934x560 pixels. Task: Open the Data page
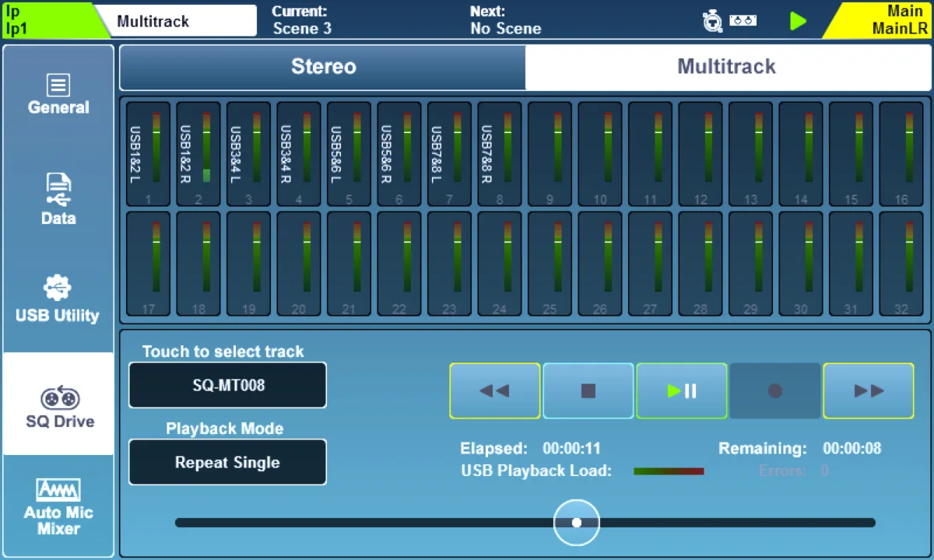58,200
